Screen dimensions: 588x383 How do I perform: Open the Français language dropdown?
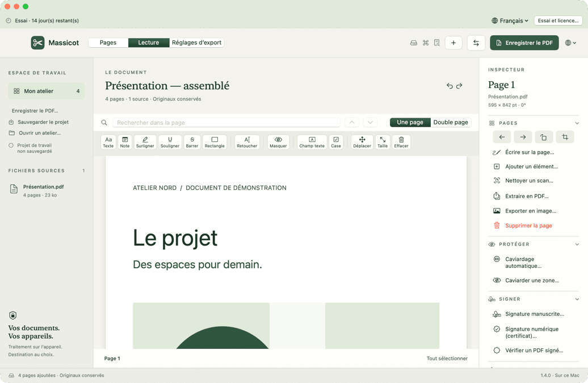coord(510,20)
